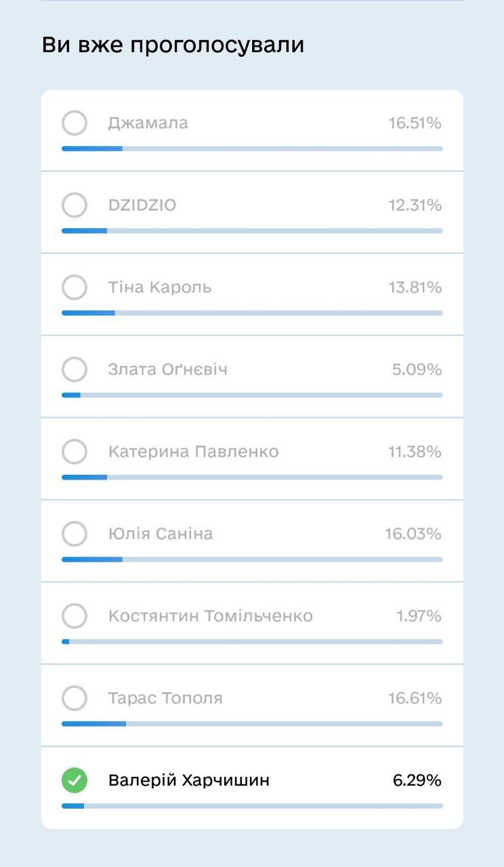Pick the Катерина Павленко radio button
Image resolution: width=504 pixels, height=867 pixels.
pos(75,452)
